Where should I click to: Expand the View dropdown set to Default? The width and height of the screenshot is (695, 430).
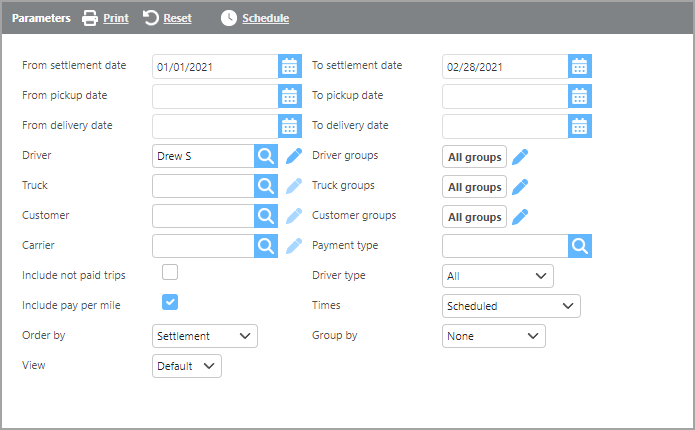(x=187, y=366)
